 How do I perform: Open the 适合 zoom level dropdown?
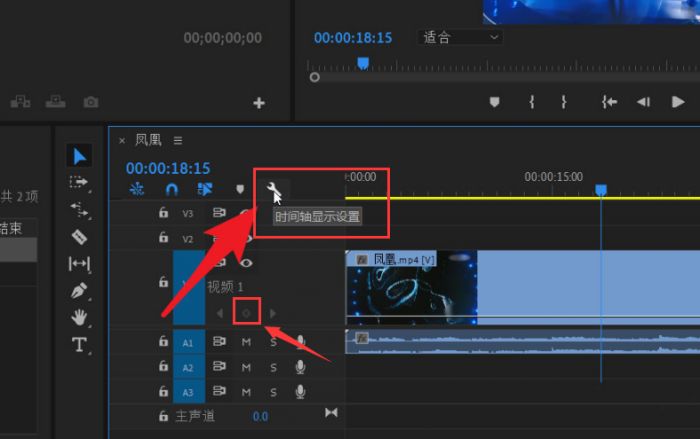coord(461,38)
